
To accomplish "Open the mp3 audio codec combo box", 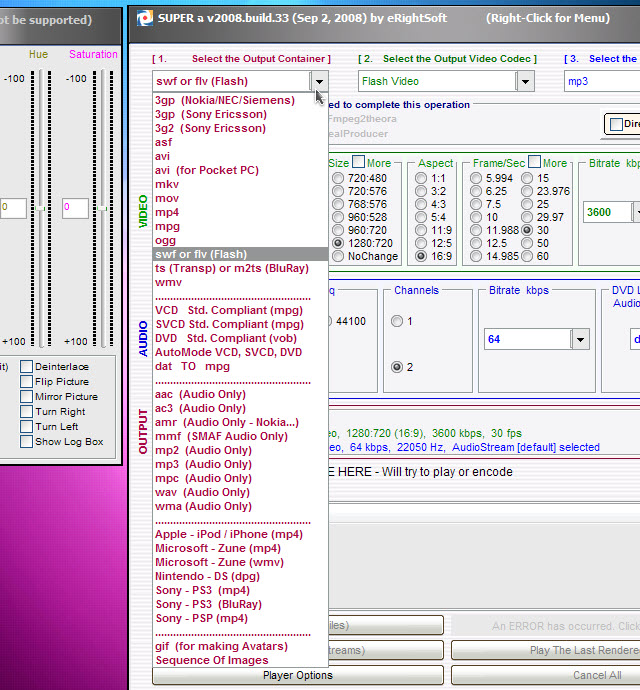I will pos(602,81).
